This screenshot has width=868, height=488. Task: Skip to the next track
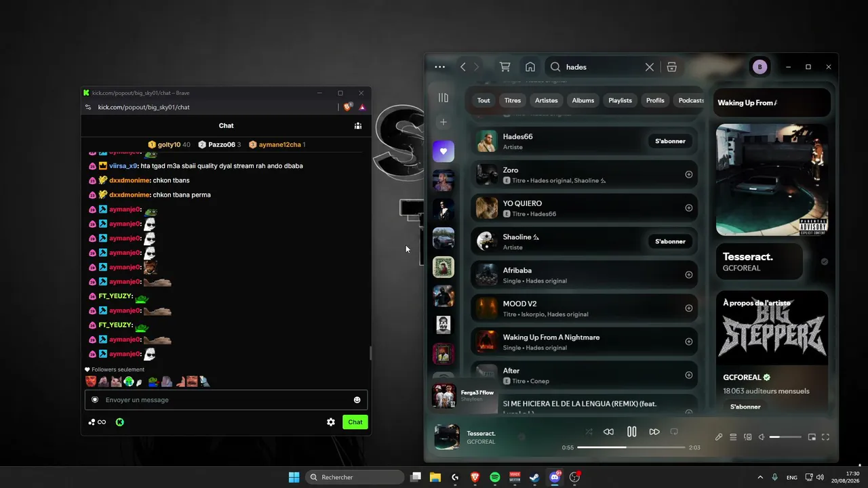tap(654, 432)
